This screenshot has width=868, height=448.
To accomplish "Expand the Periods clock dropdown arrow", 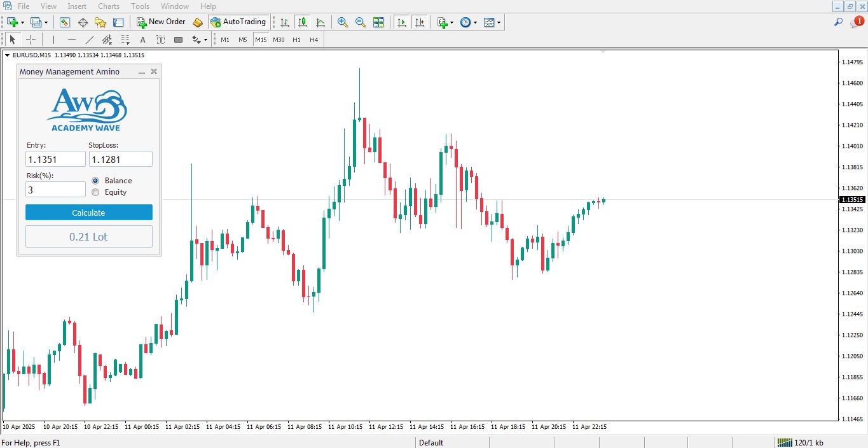I will [475, 22].
